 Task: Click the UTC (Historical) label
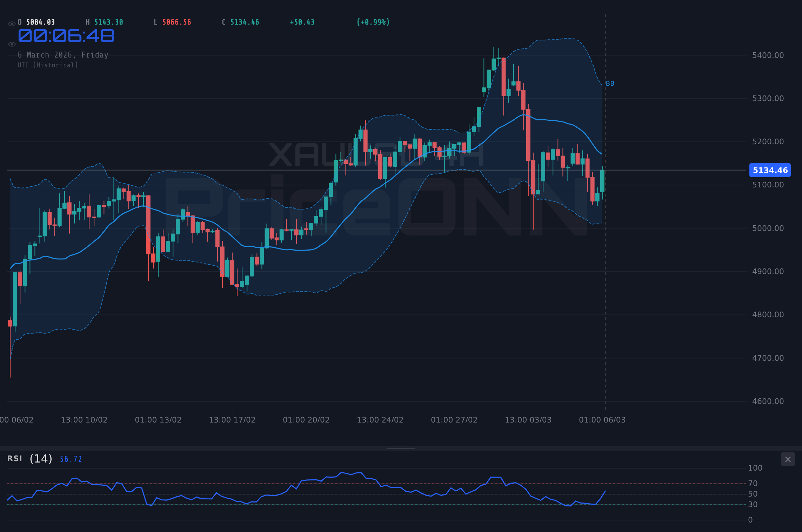coord(48,65)
